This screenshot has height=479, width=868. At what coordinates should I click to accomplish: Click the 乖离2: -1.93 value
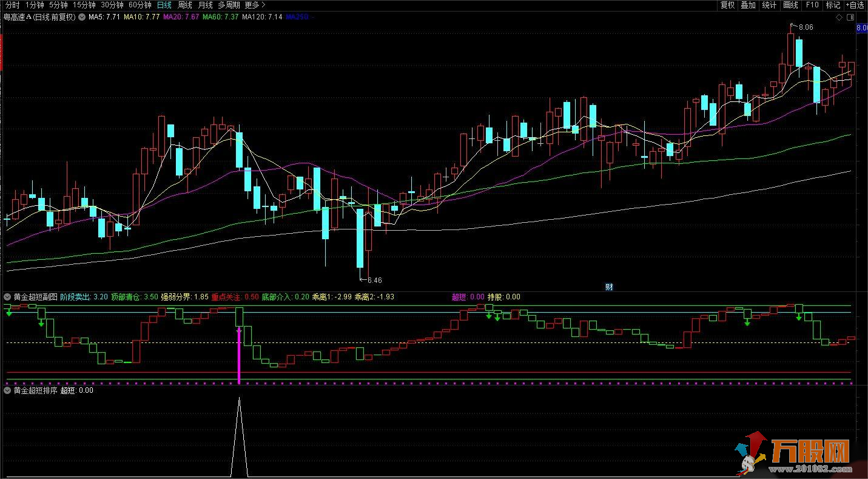374,297
